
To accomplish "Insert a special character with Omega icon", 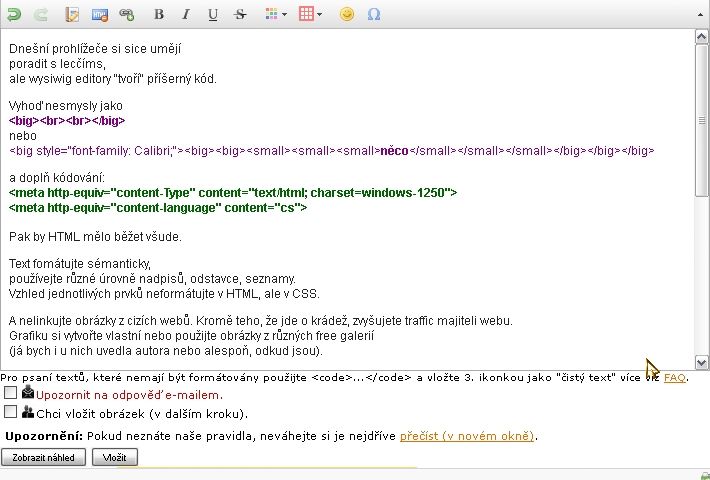I will click(374, 14).
